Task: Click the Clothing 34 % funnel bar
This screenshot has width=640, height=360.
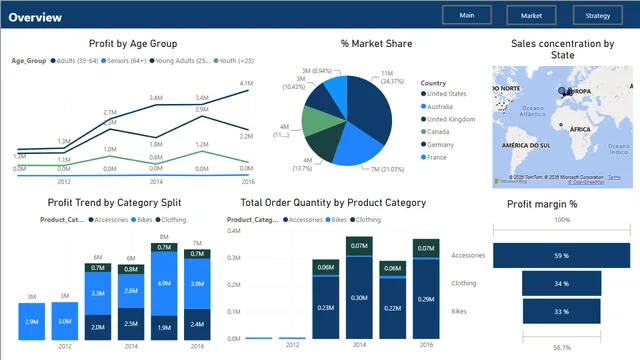Action: click(561, 283)
